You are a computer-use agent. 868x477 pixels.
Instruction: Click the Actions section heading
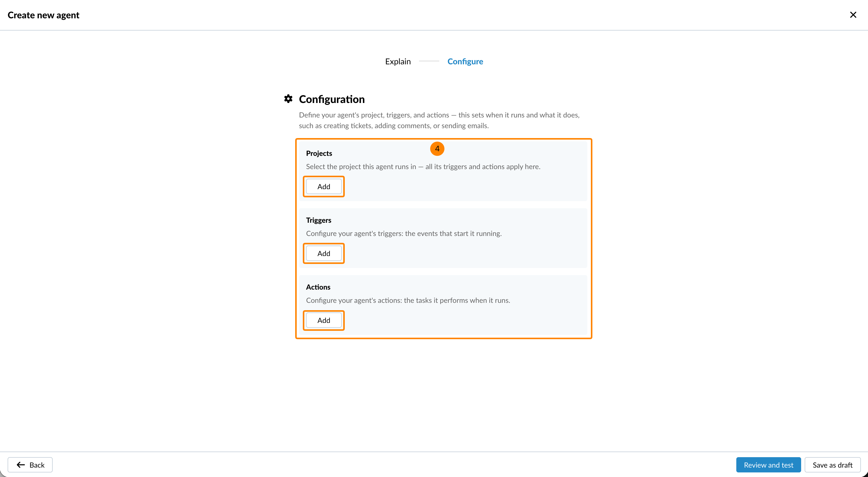click(x=318, y=287)
